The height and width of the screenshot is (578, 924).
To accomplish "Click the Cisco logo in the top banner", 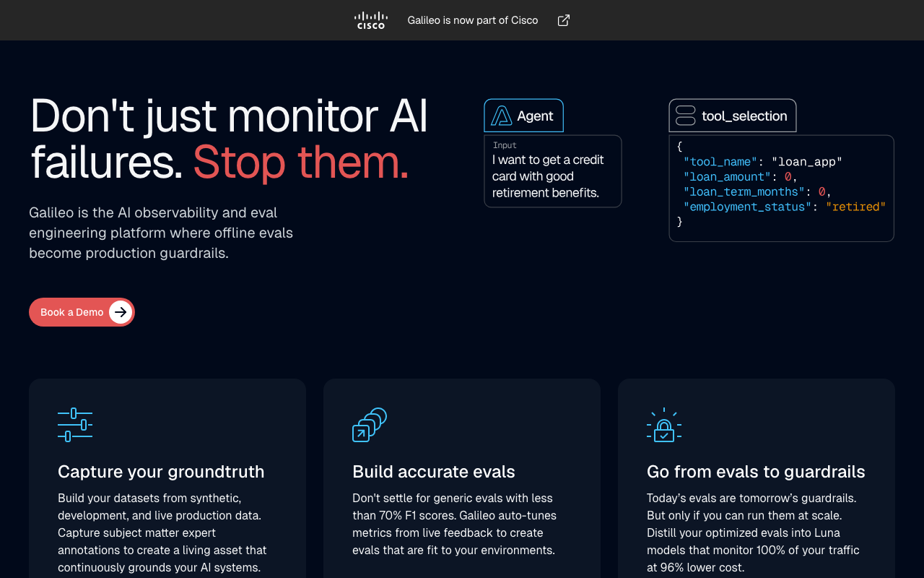I will [x=371, y=20].
